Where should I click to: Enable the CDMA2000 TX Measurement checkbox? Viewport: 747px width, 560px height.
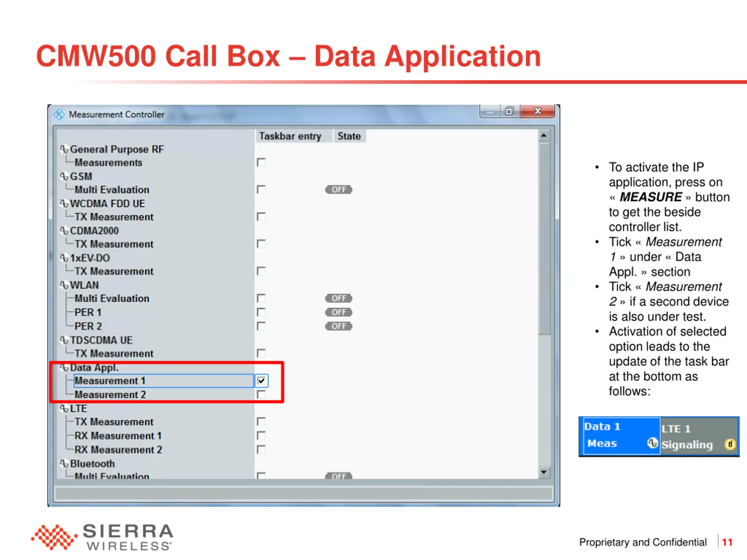click(261, 244)
